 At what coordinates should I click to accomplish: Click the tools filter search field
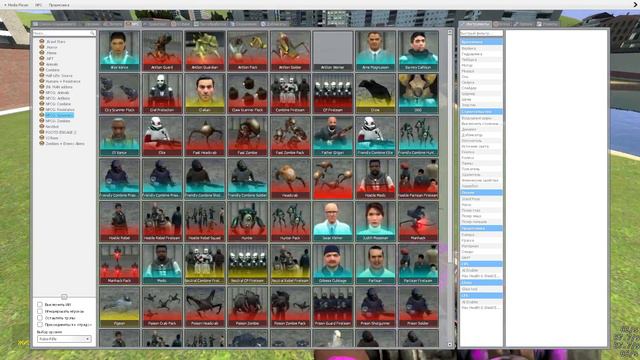(481, 33)
